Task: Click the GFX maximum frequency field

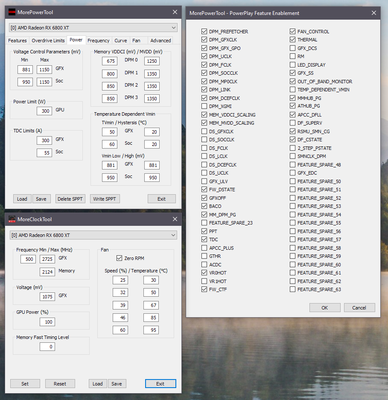Action: [47, 259]
